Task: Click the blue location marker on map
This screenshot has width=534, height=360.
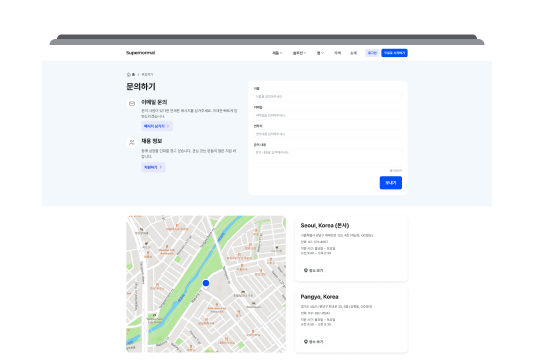Action: 206,283
